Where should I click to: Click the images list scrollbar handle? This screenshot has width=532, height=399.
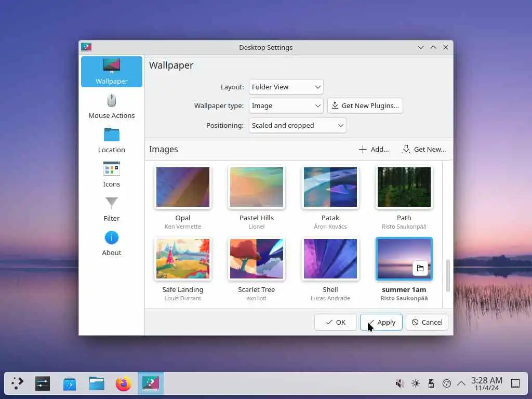[x=447, y=275]
